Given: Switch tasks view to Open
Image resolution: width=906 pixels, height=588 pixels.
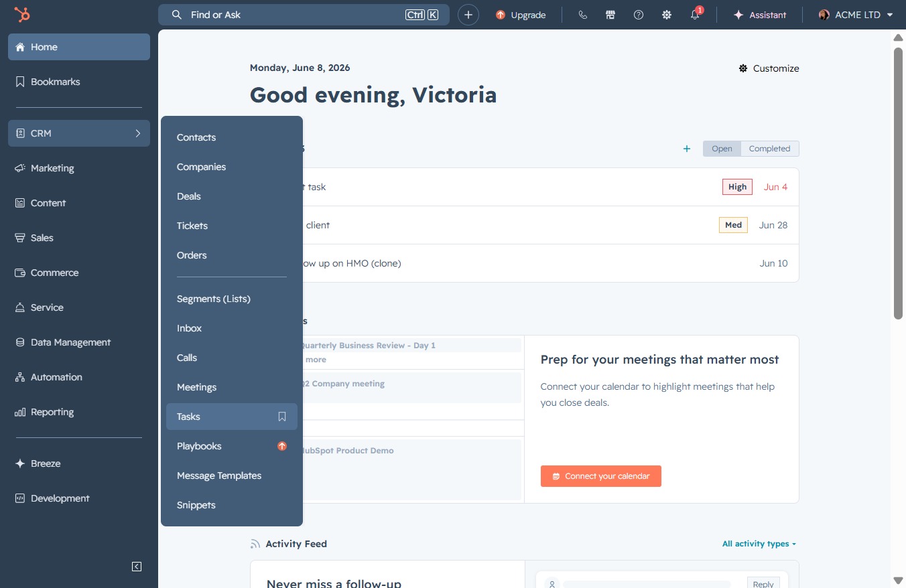Looking at the screenshot, I should pos(722,149).
